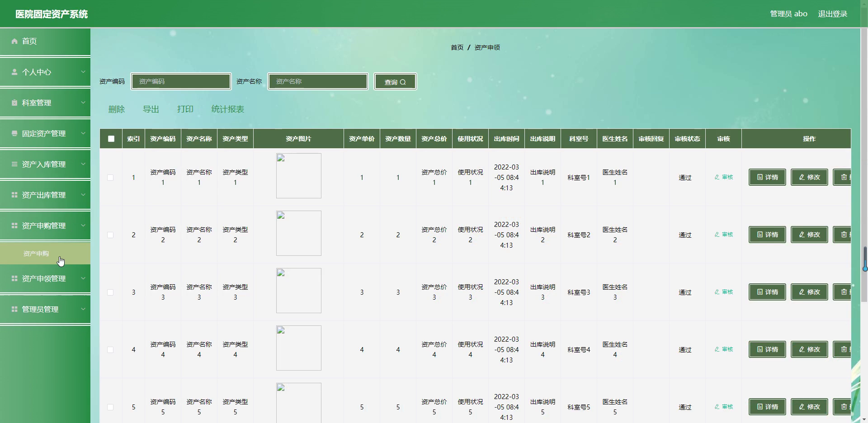868x423 pixels.
Task: Click the 审核 pencil icon in row 3
Action: click(x=717, y=292)
